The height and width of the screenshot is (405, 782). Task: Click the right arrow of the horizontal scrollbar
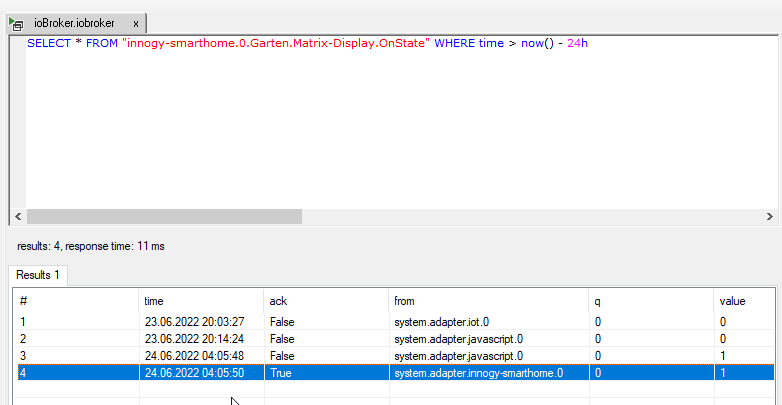[770, 216]
